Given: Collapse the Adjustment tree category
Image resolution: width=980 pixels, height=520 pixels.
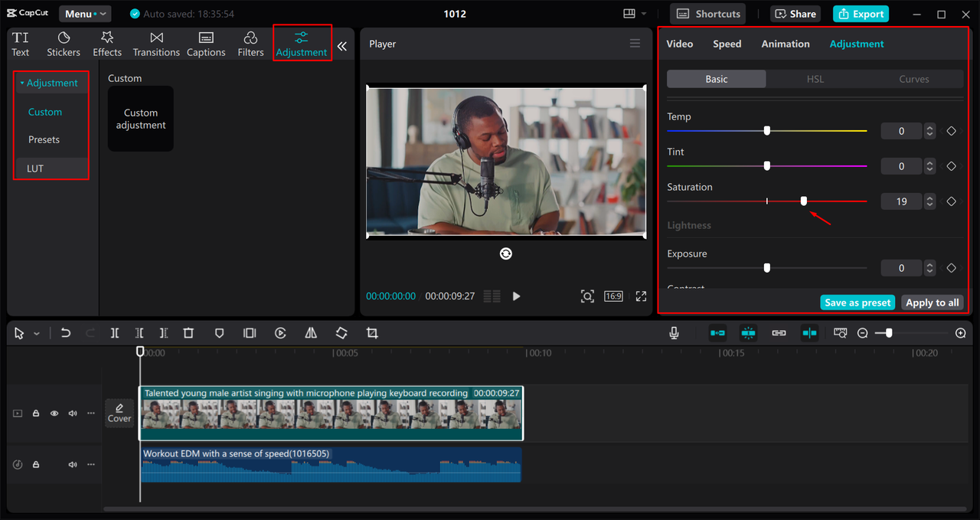Looking at the screenshot, I should point(22,83).
